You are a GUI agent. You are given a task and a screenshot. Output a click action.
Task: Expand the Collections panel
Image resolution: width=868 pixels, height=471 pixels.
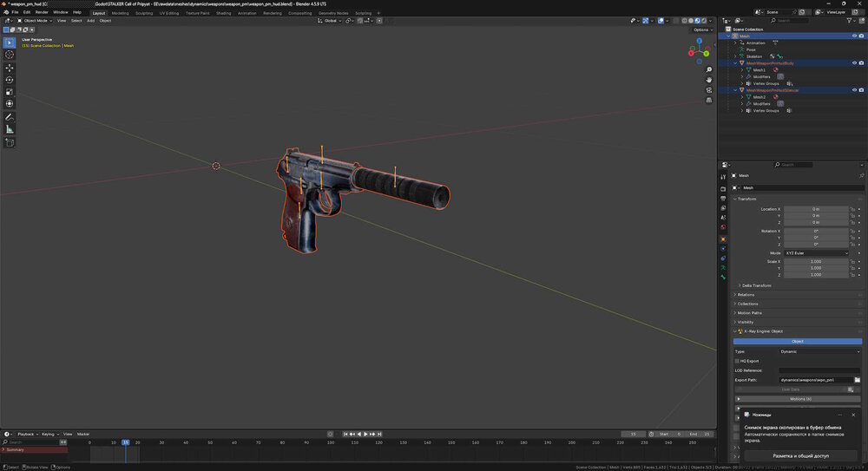tap(746, 304)
